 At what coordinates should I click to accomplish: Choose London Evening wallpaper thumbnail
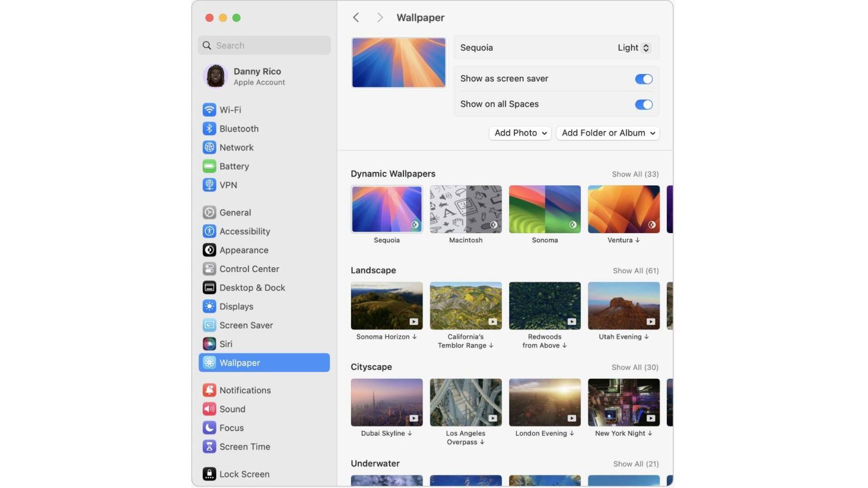point(544,403)
